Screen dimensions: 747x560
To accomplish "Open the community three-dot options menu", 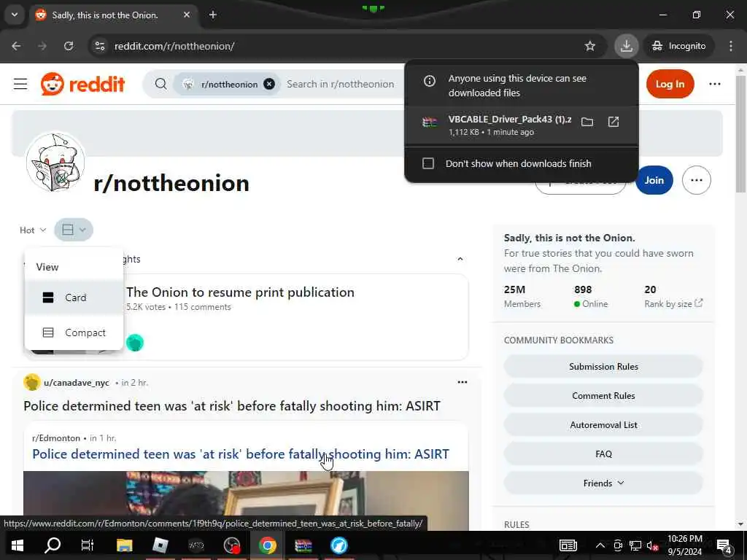I will pyautogui.click(x=697, y=180).
